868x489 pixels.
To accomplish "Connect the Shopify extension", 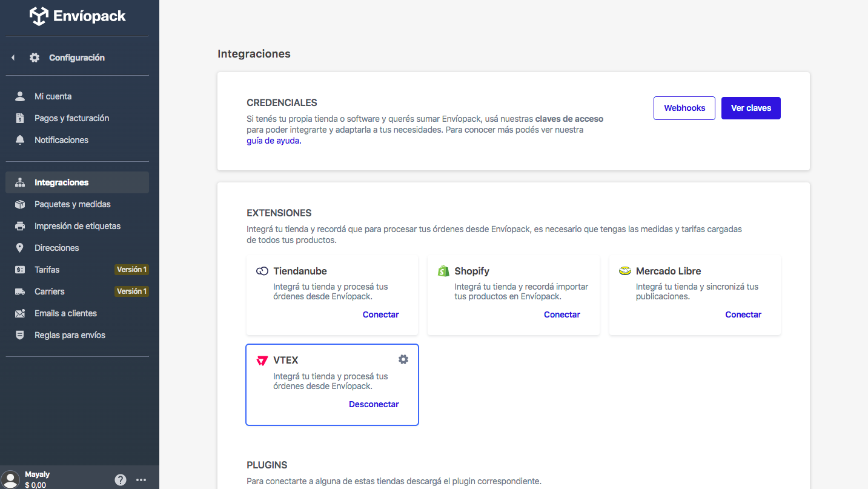I will [562, 314].
